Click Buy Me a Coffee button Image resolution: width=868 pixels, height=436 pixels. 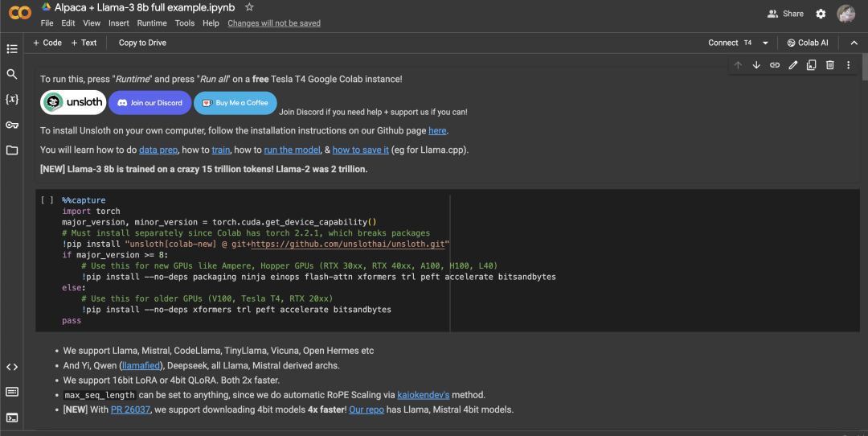235,103
